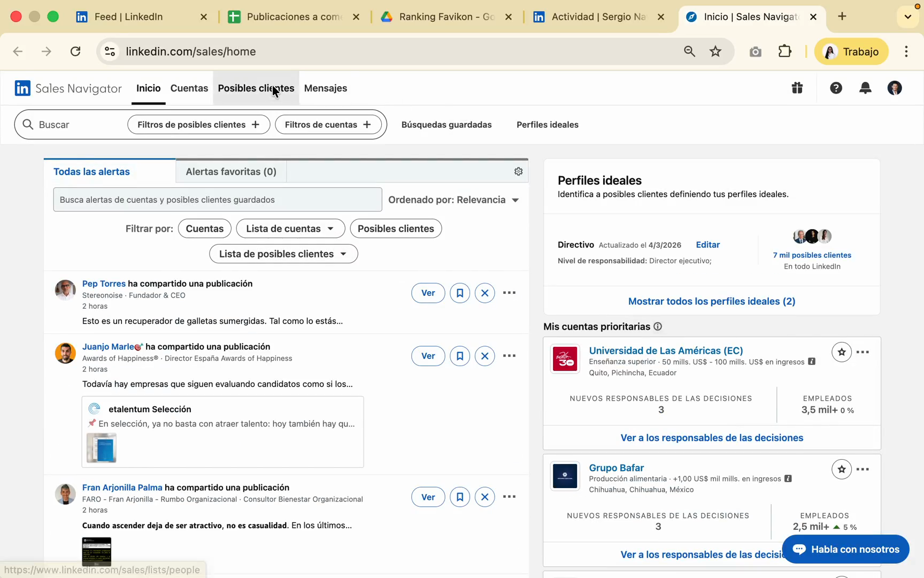This screenshot has width=924, height=578.
Task: Switch to Alertas favoritas tab
Action: coord(231,171)
